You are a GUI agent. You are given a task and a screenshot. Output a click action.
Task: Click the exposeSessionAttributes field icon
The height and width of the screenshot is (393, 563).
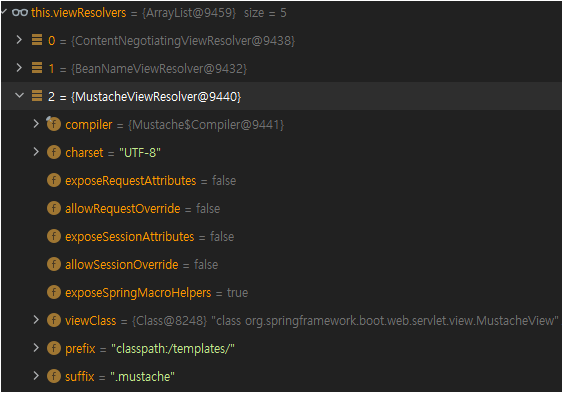pyautogui.click(x=54, y=236)
